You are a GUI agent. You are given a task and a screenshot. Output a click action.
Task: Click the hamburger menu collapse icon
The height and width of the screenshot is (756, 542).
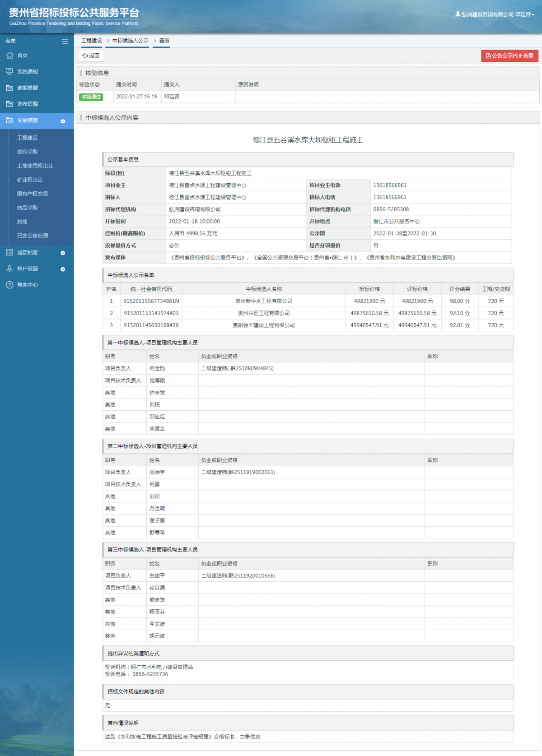(65, 42)
